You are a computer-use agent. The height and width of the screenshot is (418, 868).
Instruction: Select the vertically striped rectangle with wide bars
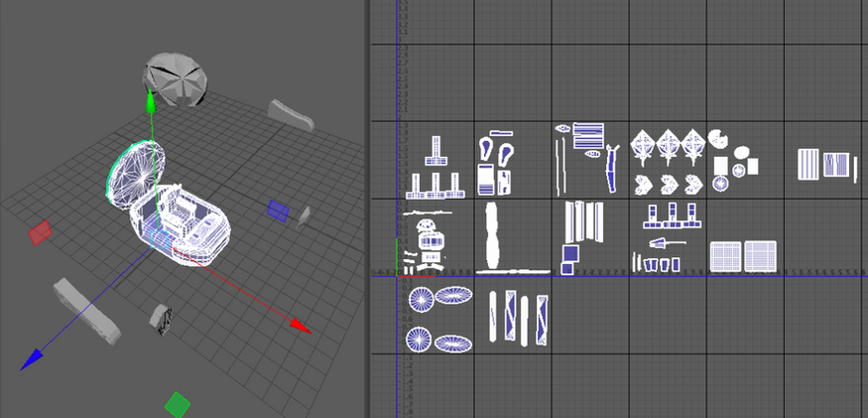click(808, 164)
